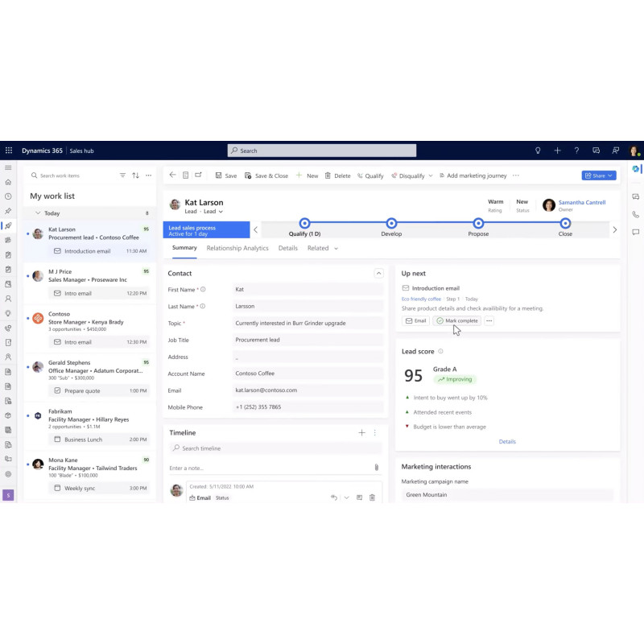This screenshot has width=644, height=644.
Task: Open the app launcher waffle icon
Action: click(9, 151)
